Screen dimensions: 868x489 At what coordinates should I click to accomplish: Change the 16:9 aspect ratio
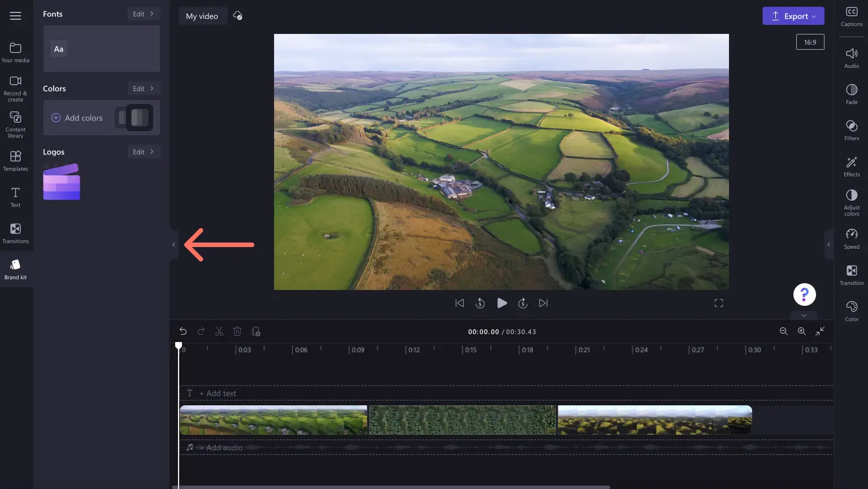pyautogui.click(x=810, y=42)
